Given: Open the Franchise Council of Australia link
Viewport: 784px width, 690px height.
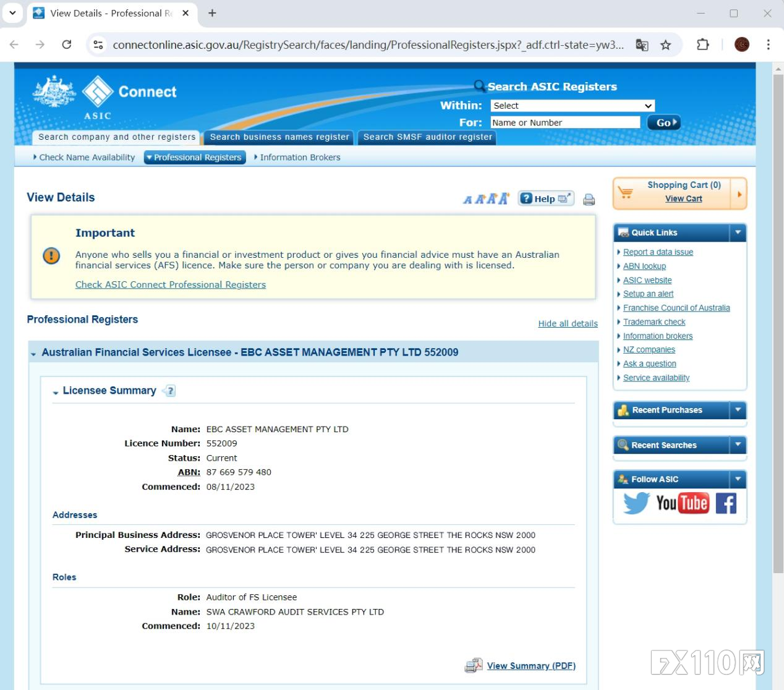Looking at the screenshot, I should [676, 308].
